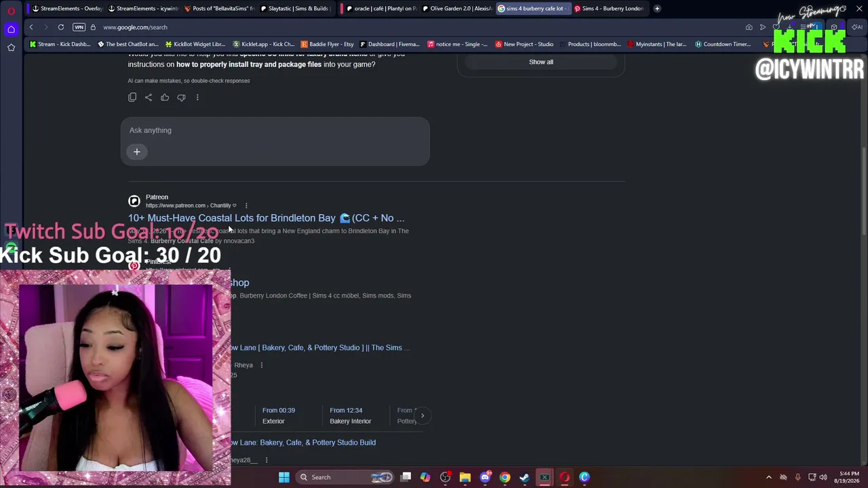Launch Google Chrome from the taskbar
The height and width of the screenshot is (488, 868).
505,477
